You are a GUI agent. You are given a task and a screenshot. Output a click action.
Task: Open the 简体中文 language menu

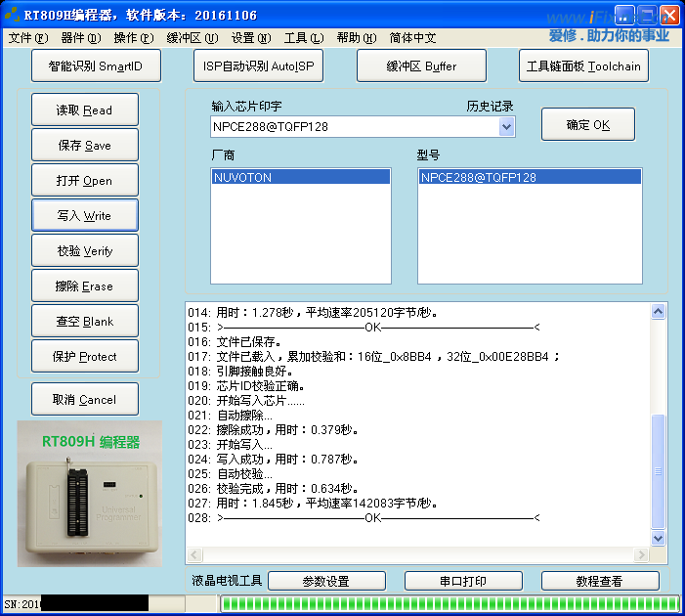pyautogui.click(x=412, y=38)
